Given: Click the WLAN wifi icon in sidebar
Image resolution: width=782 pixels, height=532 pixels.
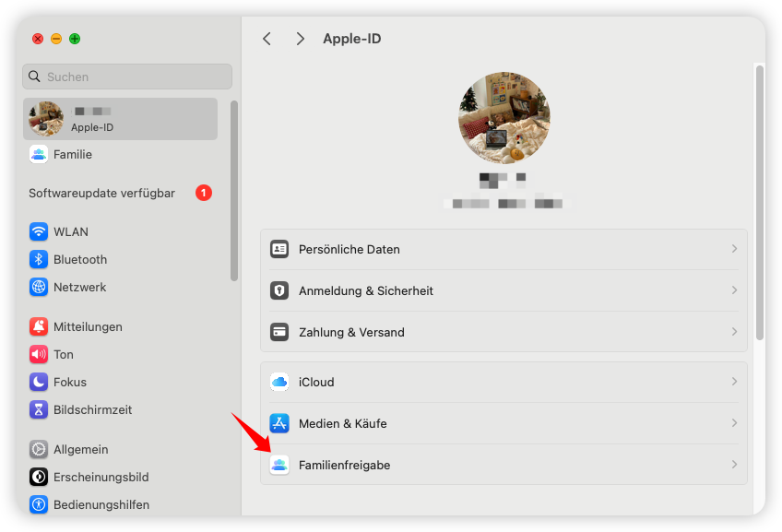Looking at the screenshot, I should click(x=39, y=231).
